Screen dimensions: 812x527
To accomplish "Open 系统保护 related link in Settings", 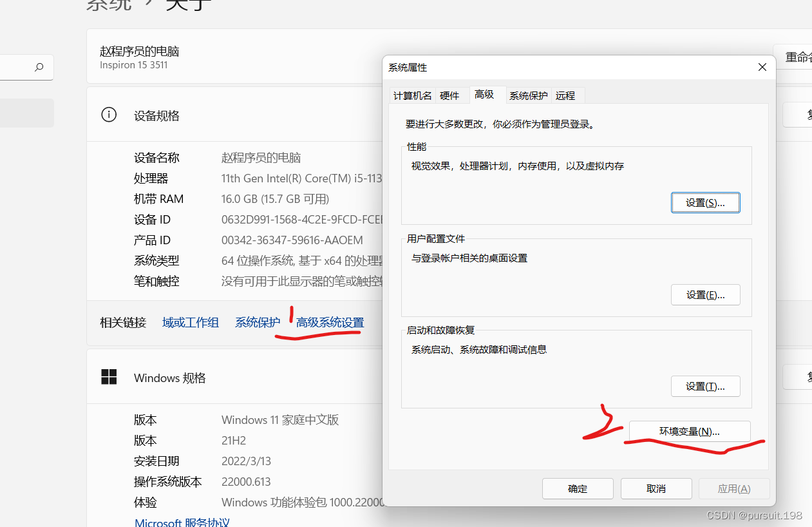I will click(258, 322).
